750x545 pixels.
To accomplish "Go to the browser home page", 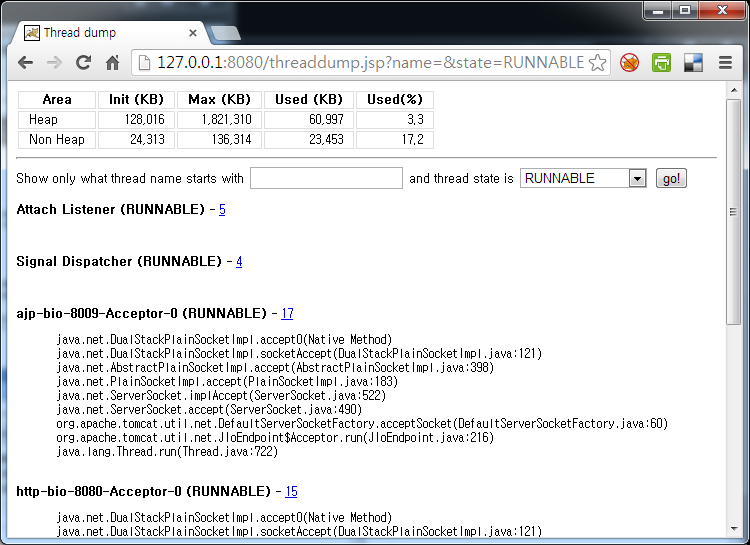I will [112, 62].
